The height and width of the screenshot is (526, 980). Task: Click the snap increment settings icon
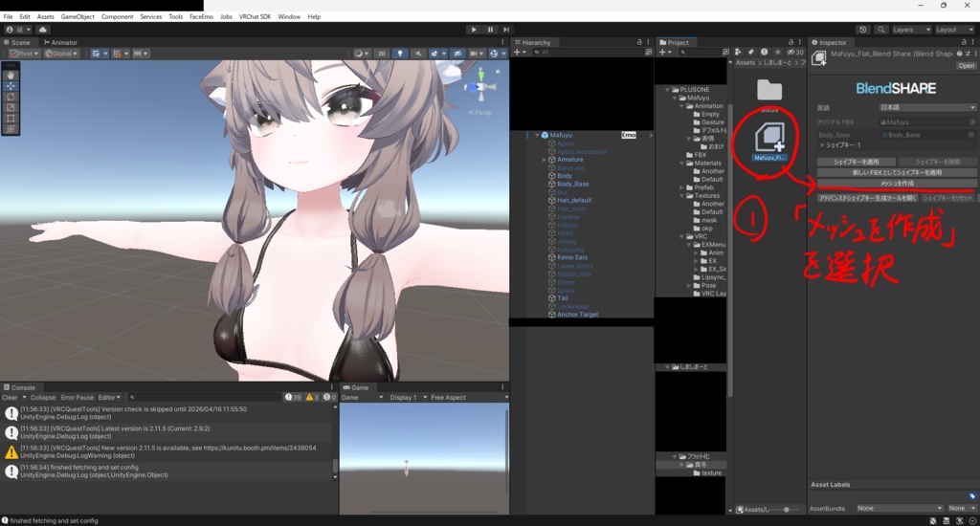[x=140, y=54]
